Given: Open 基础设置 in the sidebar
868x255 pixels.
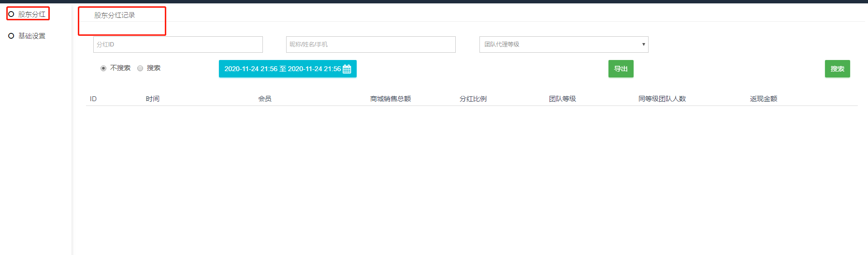Looking at the screenshot, I should 32,36.
